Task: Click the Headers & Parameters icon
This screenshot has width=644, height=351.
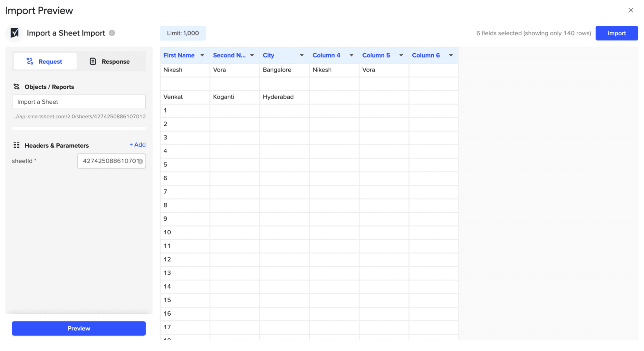Action: coord(16,145)
